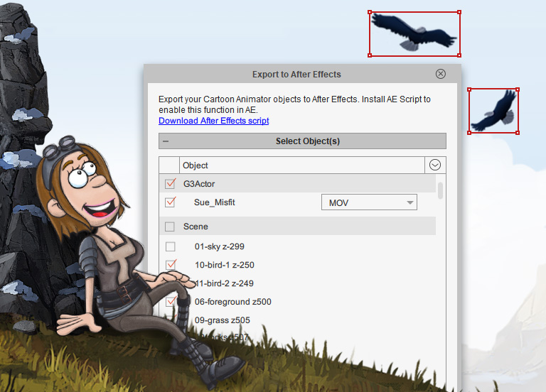Click the object list vertical scrollbar
Viewport: 546px width, 392px height.
441,190
